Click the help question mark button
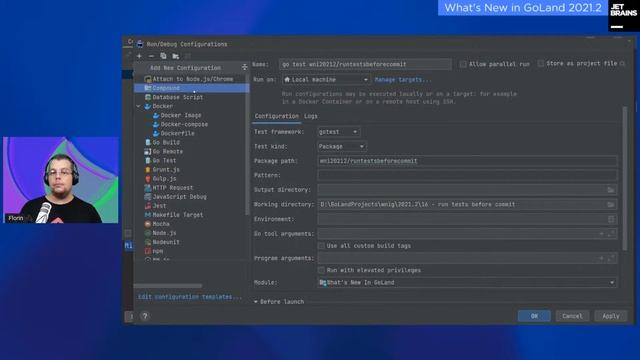Image resolution: width=640 pixels, height=360 pixels. click(x=145, y=316)
